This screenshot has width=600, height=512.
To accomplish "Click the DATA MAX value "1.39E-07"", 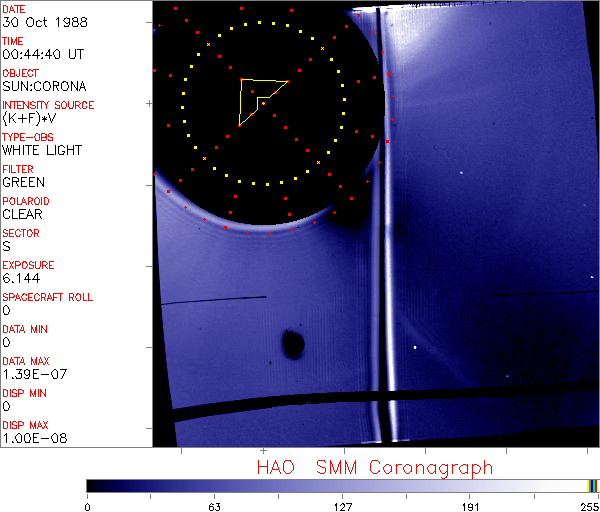I will [x=32, y=374].
